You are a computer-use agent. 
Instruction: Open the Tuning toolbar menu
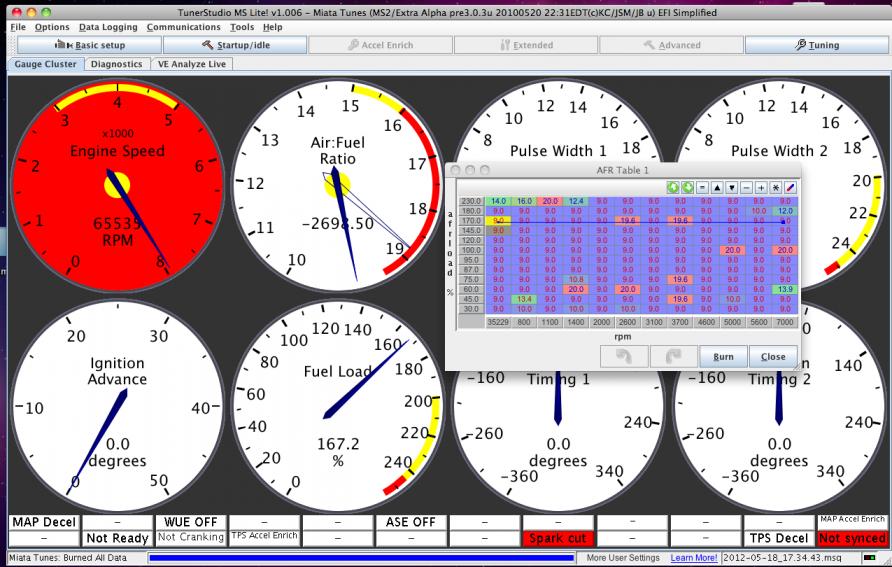[x=816, y=45]
